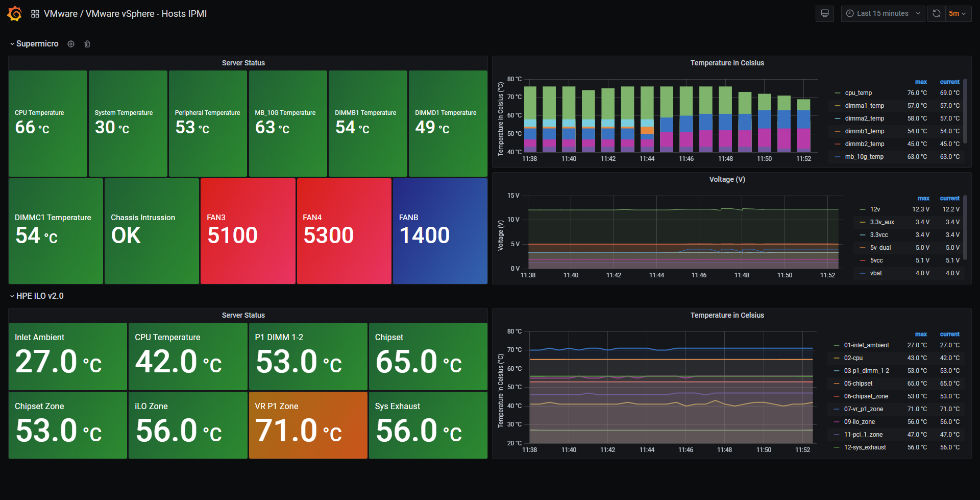Open the VMware vSphere - Hosts IPMI title
This screenshot has width=980, height=500.
146,14
